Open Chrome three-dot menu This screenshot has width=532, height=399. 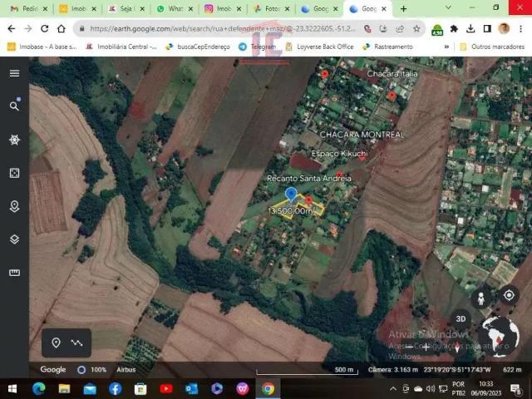(x=521, y=29)
